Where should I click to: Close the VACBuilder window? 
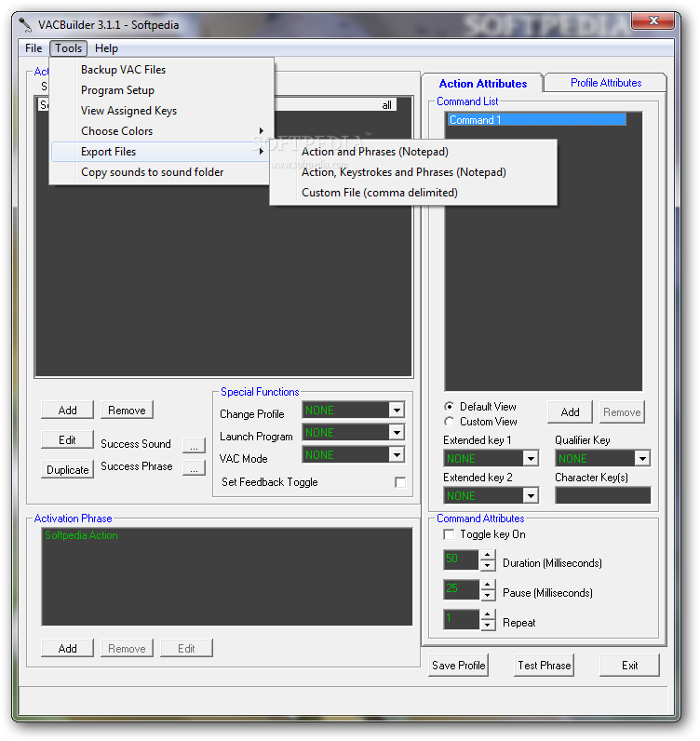tap(653, 20)
